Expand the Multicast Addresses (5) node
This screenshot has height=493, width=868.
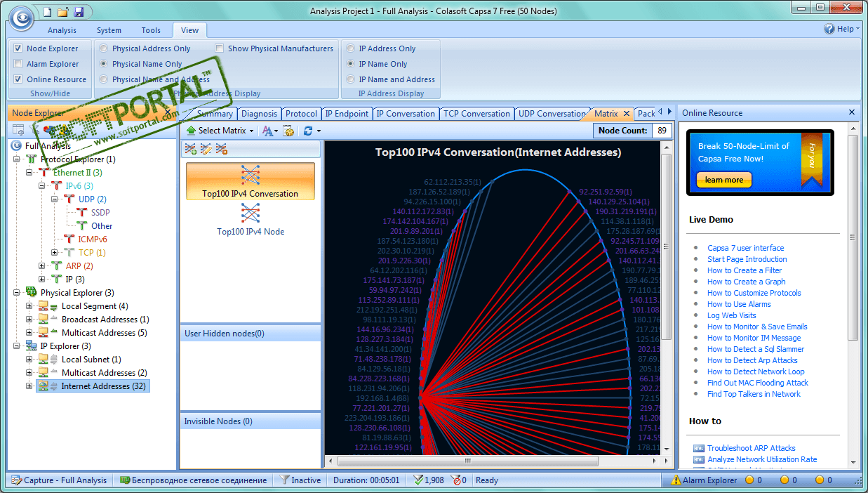pyautogui.click(x=29, y=333)
